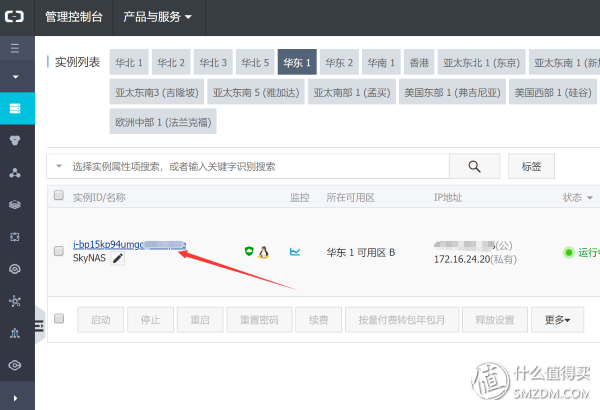Viewport: 600px width, 410px height.
Task: Click the 启动 button
Action: (x=101, y=320)
